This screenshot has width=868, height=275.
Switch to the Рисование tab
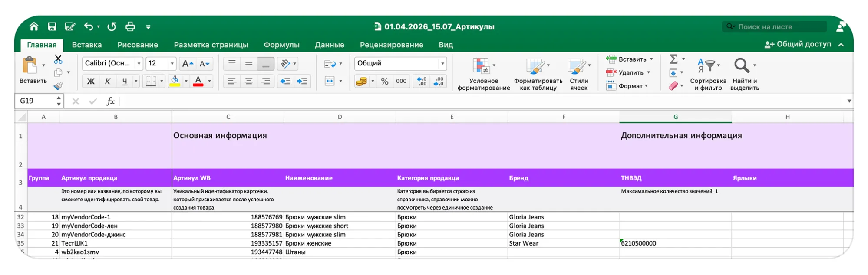pyautogui.click(x=138, y=45)
